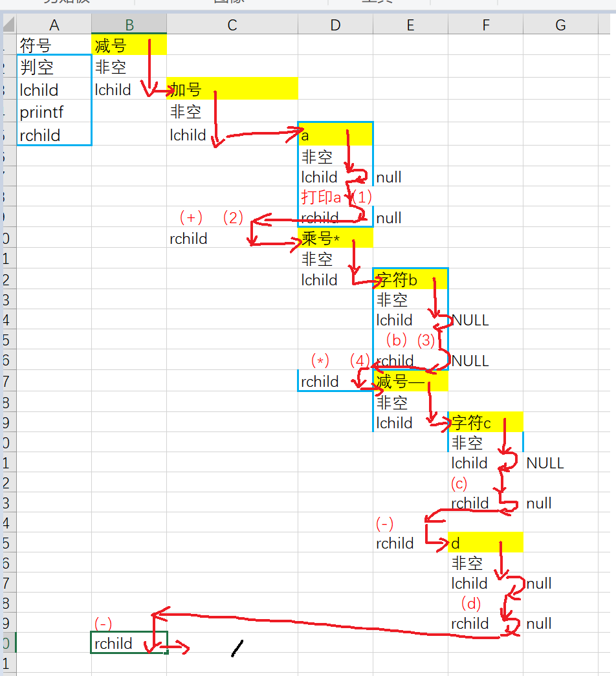
Task: Click the red (*) cell
Action: click(x=320, y=360)
